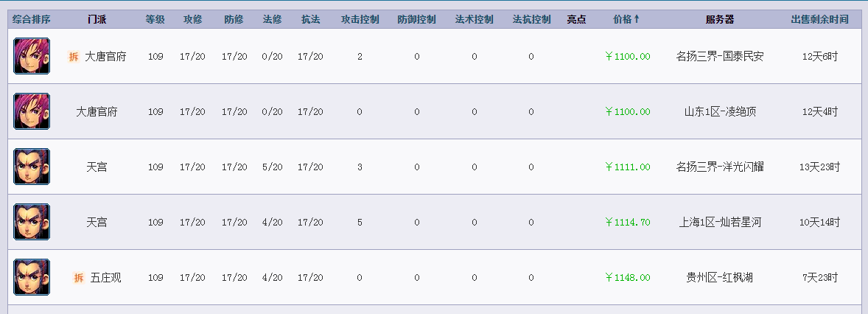The width and height of the screenshot is (868, 314).
Task: Sort by 攻修 column header
Action: click(192, 19)
